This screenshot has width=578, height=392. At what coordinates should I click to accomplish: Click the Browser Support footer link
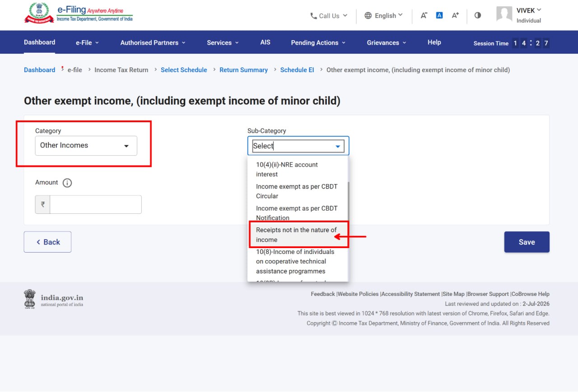pyautogui.click(x=488, y=294)
